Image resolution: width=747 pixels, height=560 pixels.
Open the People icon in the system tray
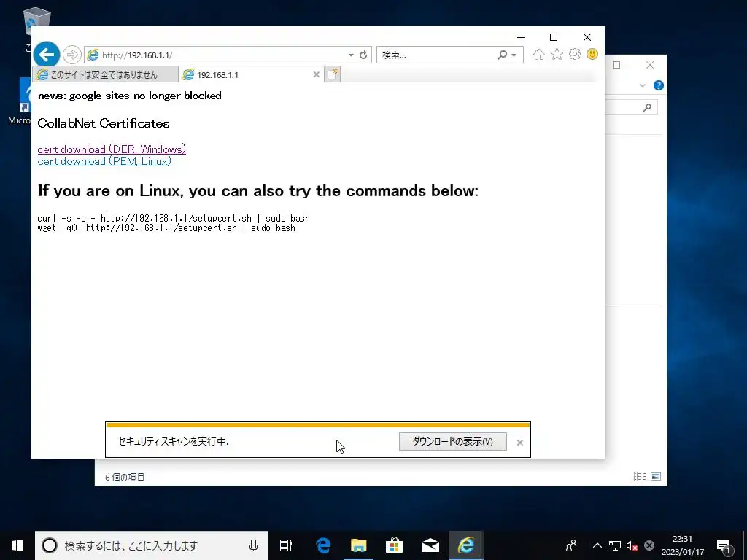(570, 545)
